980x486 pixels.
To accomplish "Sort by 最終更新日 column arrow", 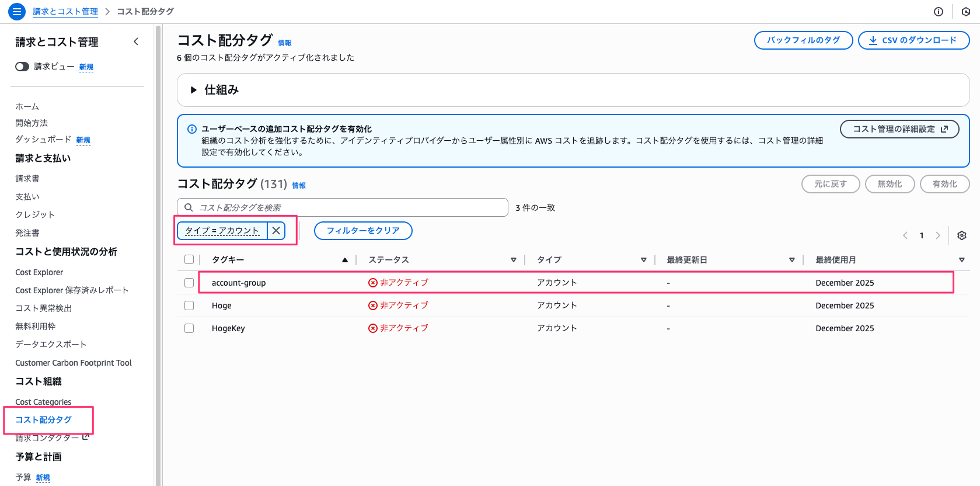I will (x=792, y=260).
